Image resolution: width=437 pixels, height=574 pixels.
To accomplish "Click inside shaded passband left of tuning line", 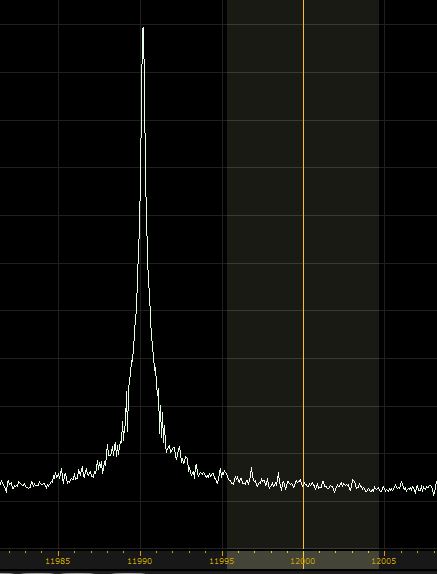I will point(265,275).
